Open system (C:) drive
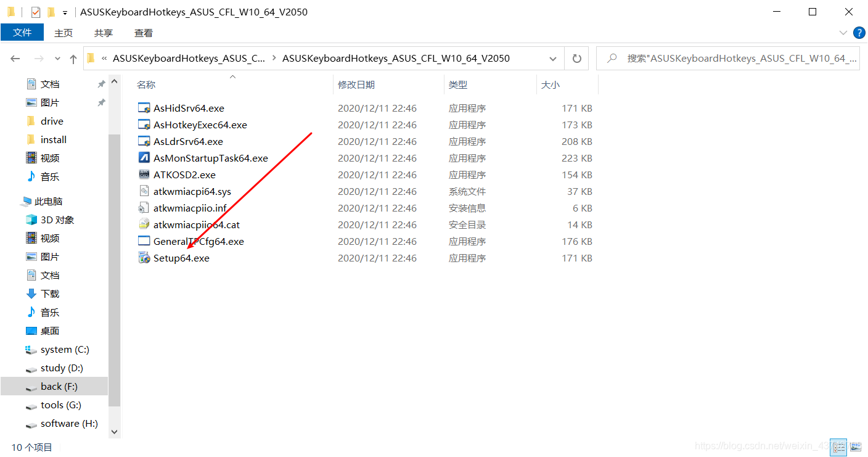Image resolution: width=868 pixels, height=457 pixels. [65, 349]
